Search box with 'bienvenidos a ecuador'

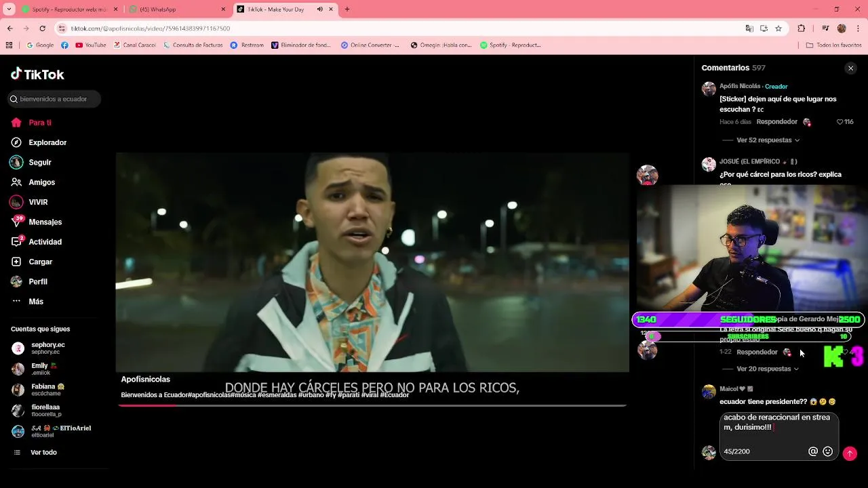54,99
